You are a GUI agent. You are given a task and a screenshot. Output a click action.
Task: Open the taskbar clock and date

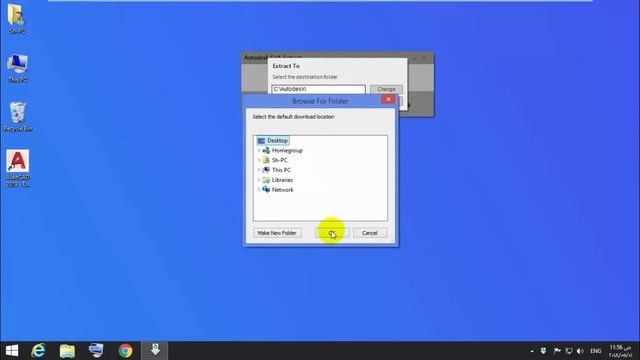(x=620, y=351)
